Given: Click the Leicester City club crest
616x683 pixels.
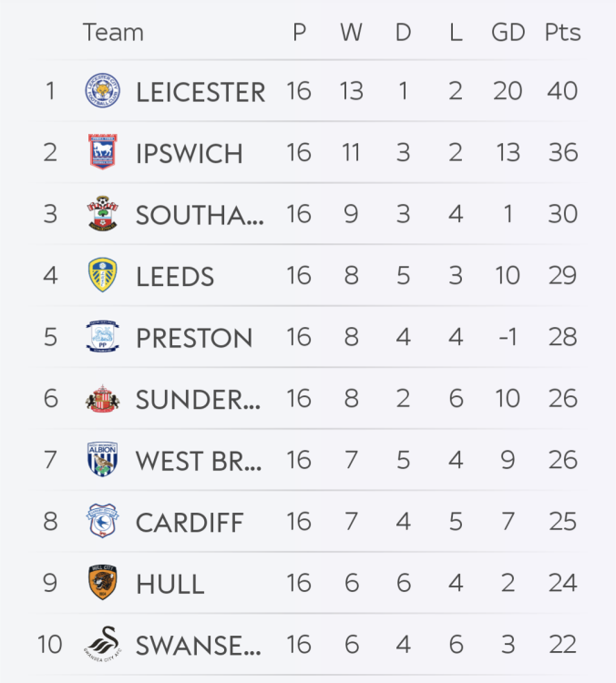Looking at the screenshot, I should tap(101, 90).
